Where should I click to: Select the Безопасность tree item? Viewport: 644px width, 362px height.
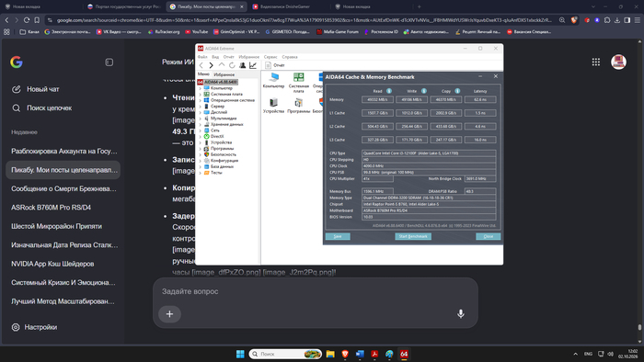coord(224,154)
